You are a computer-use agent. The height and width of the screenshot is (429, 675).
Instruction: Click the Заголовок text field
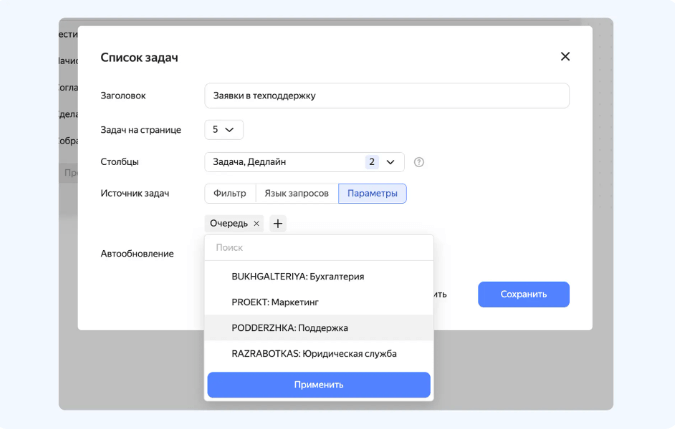[387, 96]
